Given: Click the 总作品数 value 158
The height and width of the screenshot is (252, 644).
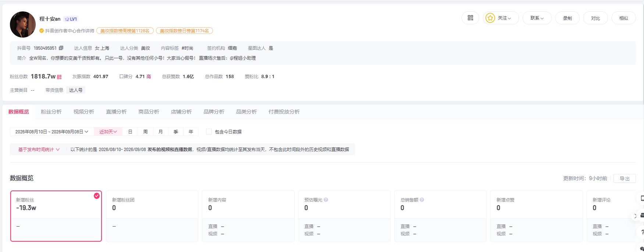Looking at the screenshot, I should 230,77.
